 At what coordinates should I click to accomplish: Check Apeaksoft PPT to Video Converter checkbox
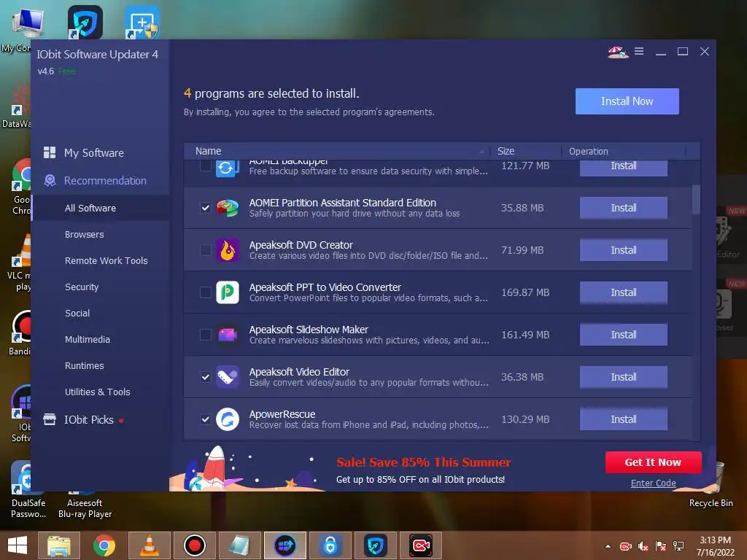[x=205, y=292]
